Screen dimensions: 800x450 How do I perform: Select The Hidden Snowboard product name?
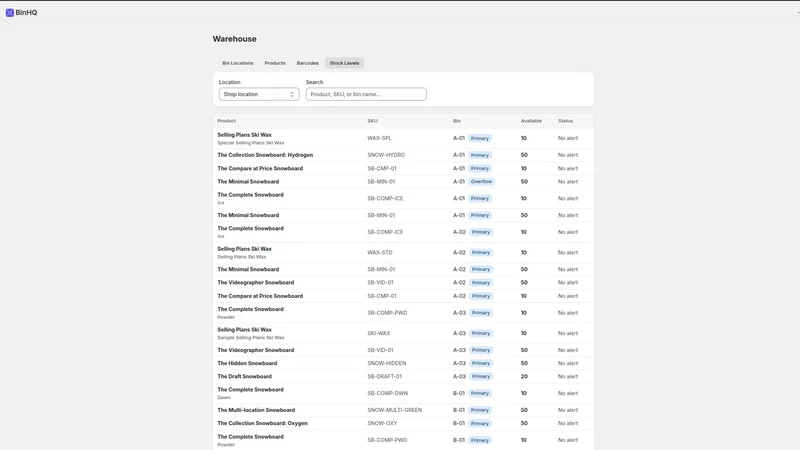(x=247, y=363)
